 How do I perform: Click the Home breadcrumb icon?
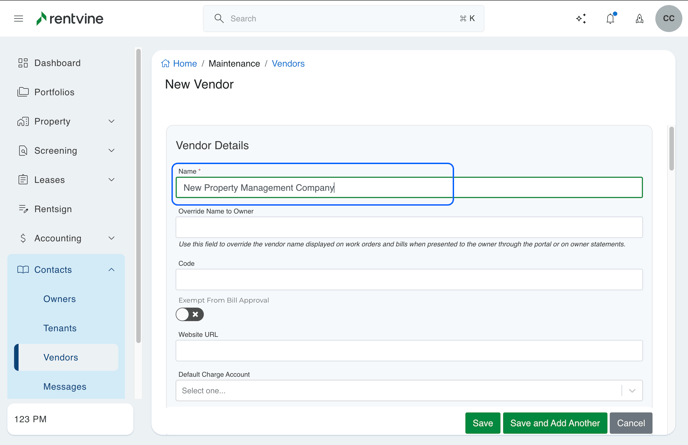click(166, 63)
